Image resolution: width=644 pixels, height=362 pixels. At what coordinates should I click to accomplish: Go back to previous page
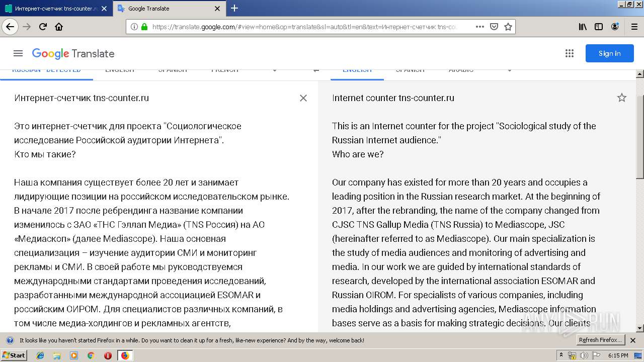tap(10, 27)
